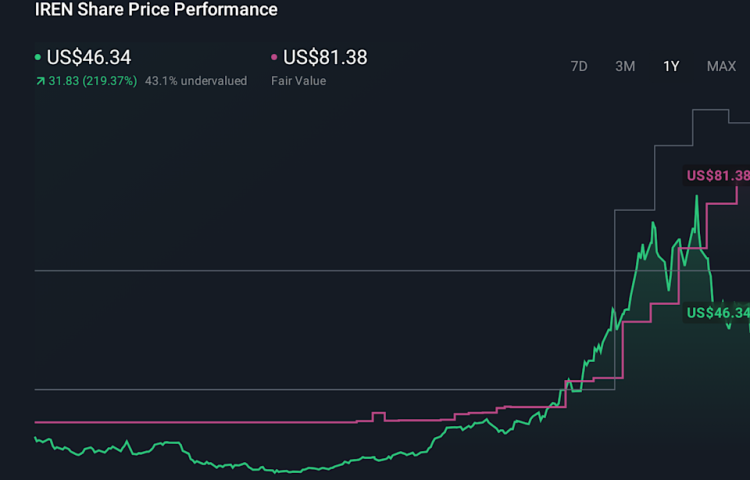Switch chart to 3M range

pos(625,66)
